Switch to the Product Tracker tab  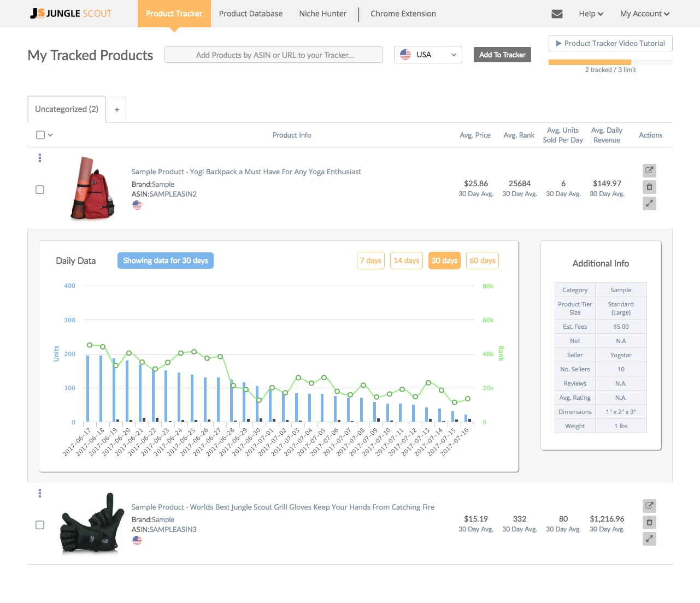(x=174, y=14)
